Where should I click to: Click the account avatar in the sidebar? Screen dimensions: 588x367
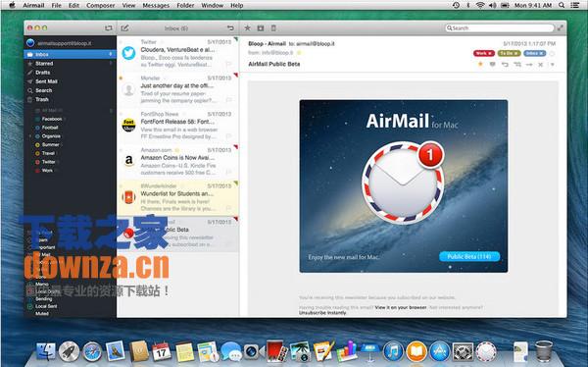(x=30, y=43)
